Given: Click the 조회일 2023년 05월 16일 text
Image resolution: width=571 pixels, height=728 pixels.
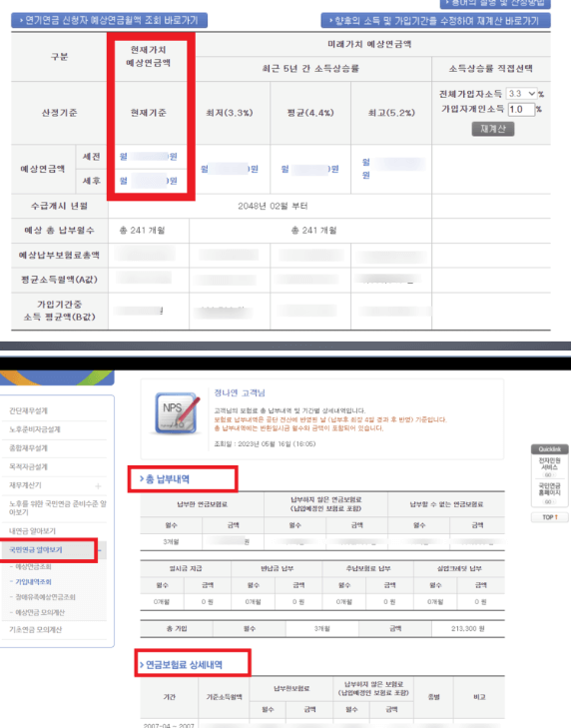Looking at the screenshot, I should pos(265,443).
